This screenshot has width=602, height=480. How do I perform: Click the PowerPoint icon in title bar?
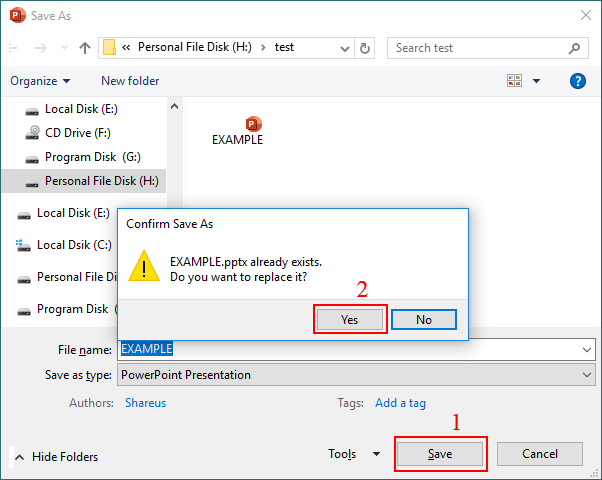point(18,16)
